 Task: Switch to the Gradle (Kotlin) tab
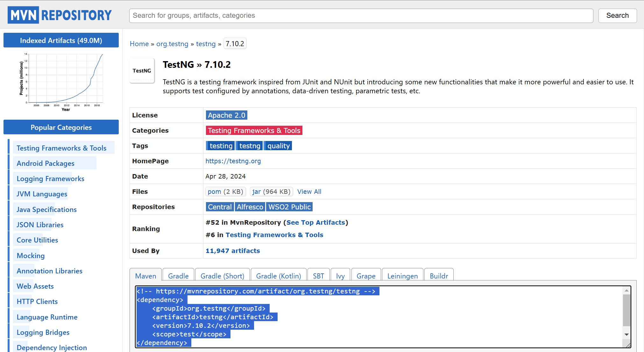279,276
